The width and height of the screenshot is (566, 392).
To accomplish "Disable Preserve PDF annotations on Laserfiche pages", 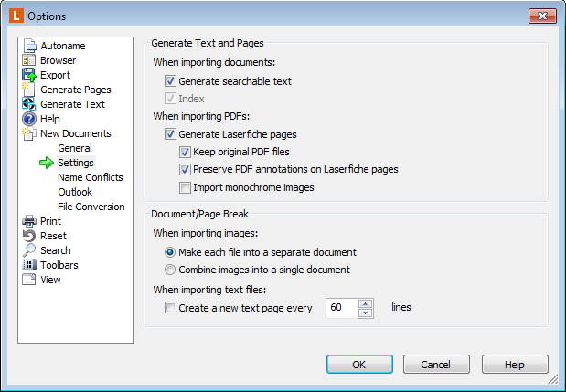I will tap(185, 169).
